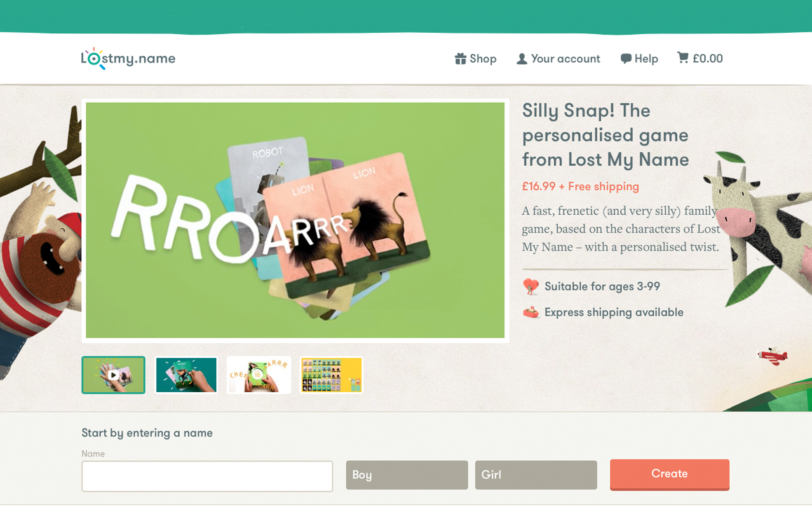Click the Your account person icon
This screenshot has width=812, height=506.
pos(521,59)
